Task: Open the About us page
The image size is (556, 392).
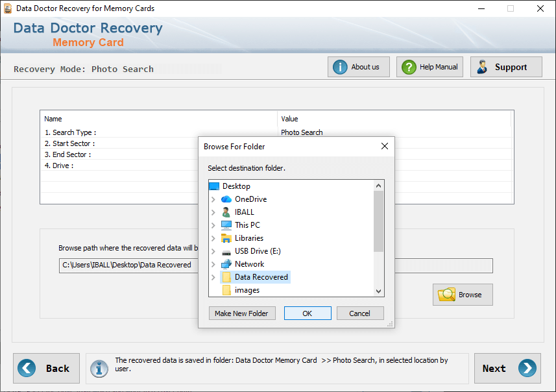Action: point(359,67)
